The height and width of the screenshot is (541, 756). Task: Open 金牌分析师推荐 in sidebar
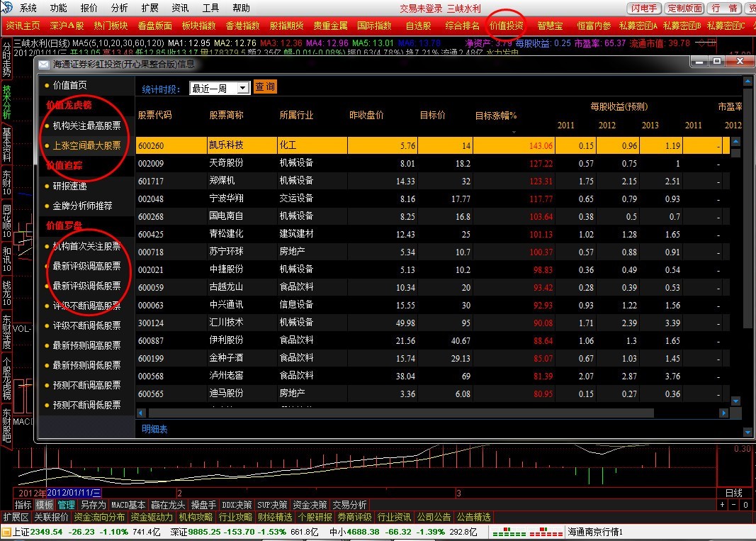(82, 206)
